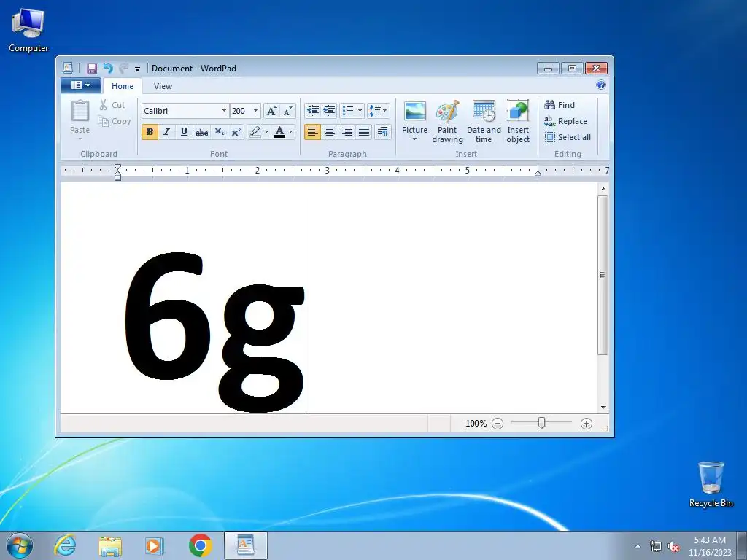747x560 pixels.
Task: Toggle Italic formatting
Action: pyautogui.click(x=167, y=132)
